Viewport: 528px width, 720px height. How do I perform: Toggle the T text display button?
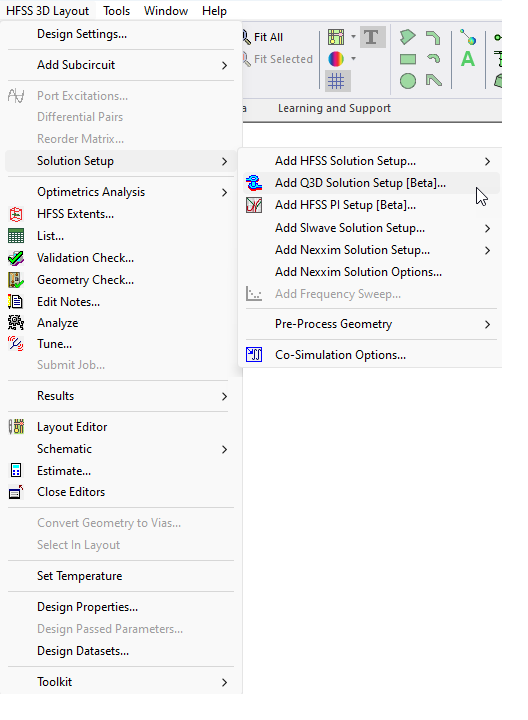point(371,37)
